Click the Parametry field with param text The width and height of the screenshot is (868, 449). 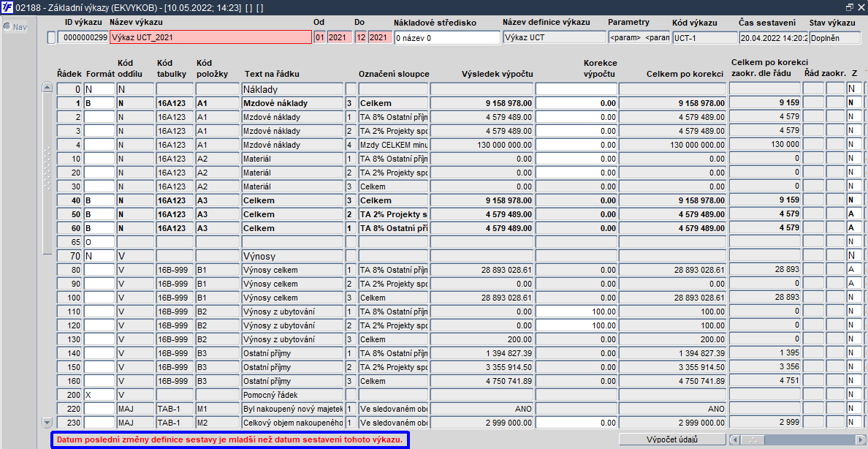click(x=639, y=38)
